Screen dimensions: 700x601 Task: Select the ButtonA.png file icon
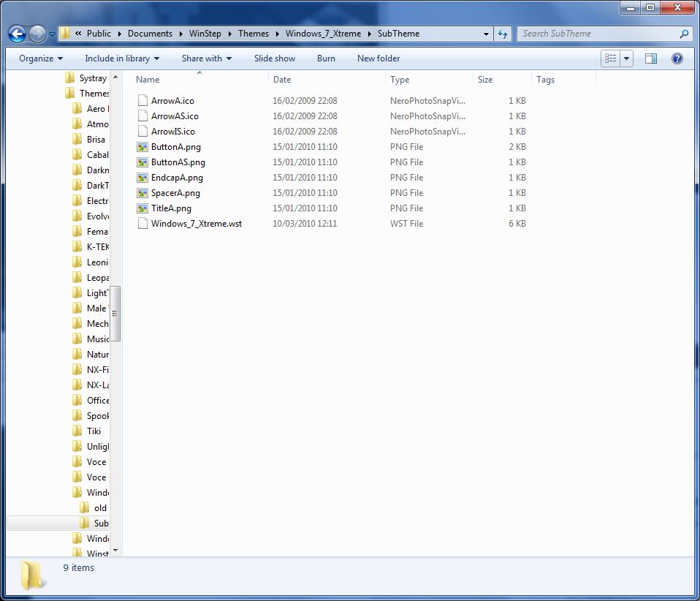(x=142, y=147)
